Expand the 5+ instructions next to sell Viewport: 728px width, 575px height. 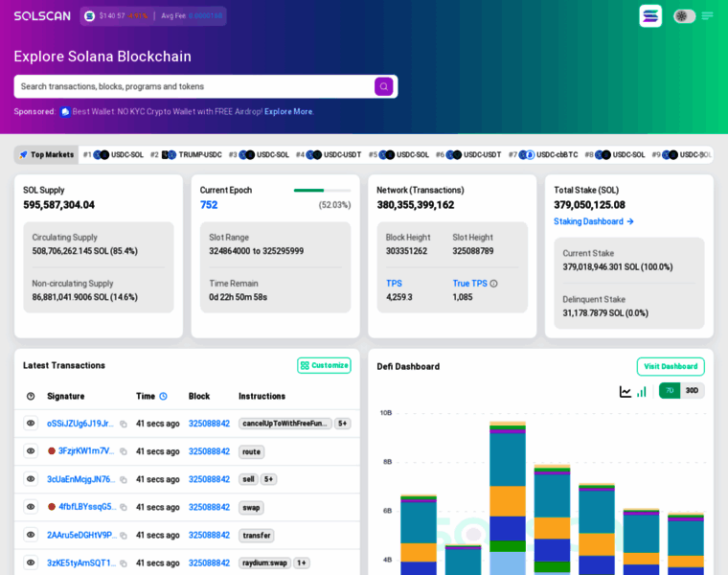coord(269,479)
